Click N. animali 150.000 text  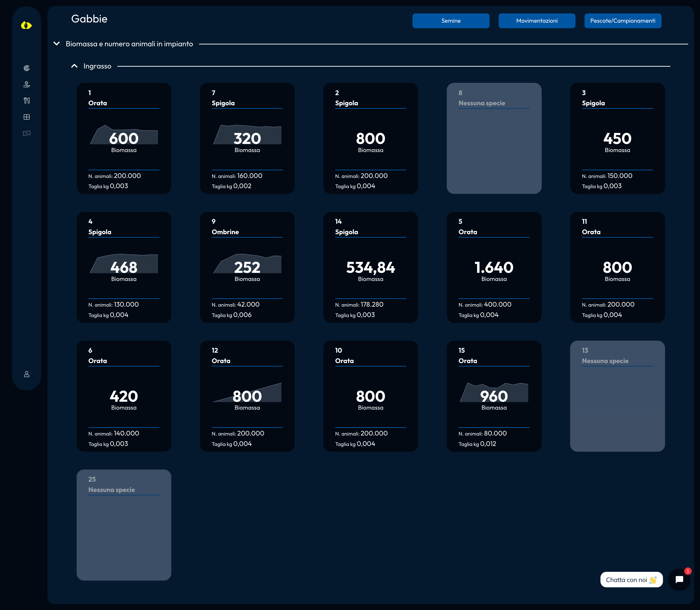[607, 176]
